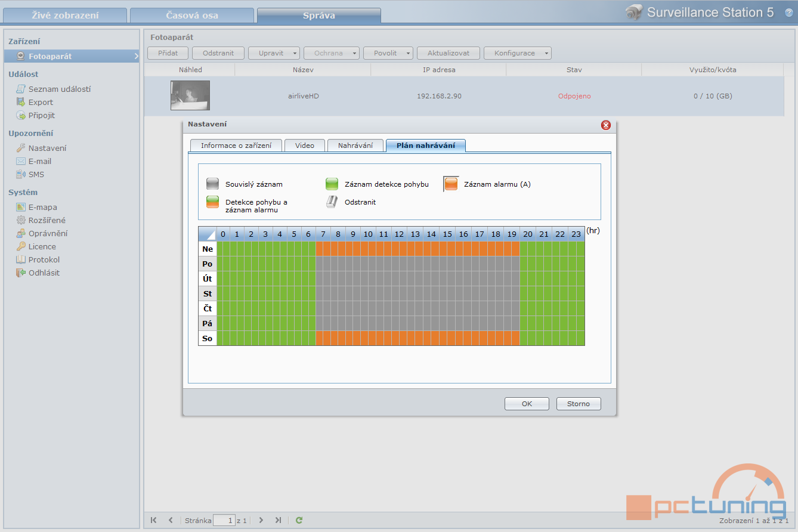Click the Stránka page number field
Screen dimensions: 798x532
point(224,520)
